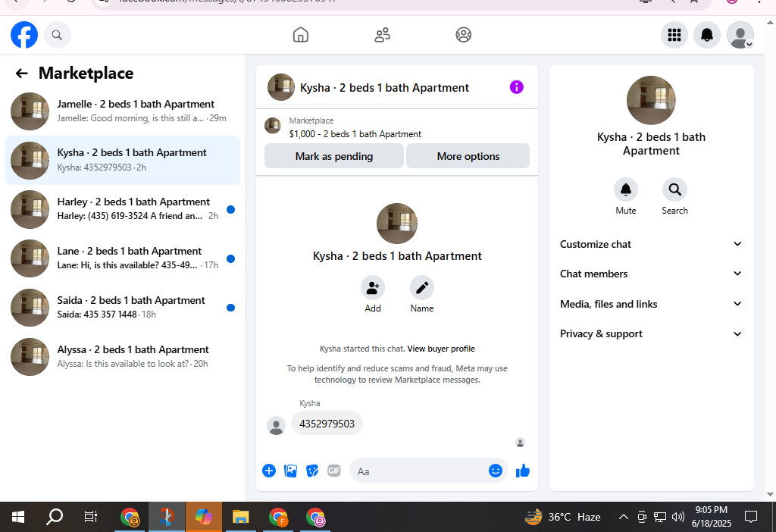The image size is (776, 532).
Task: Open emoji picker in message box
Action: pyautogui.click(x=495, y=471)
